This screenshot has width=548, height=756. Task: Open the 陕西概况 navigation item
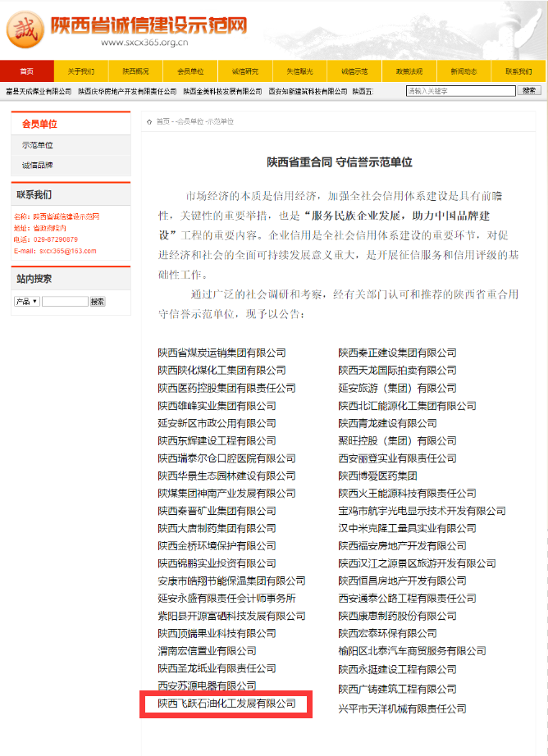(135, 71)
